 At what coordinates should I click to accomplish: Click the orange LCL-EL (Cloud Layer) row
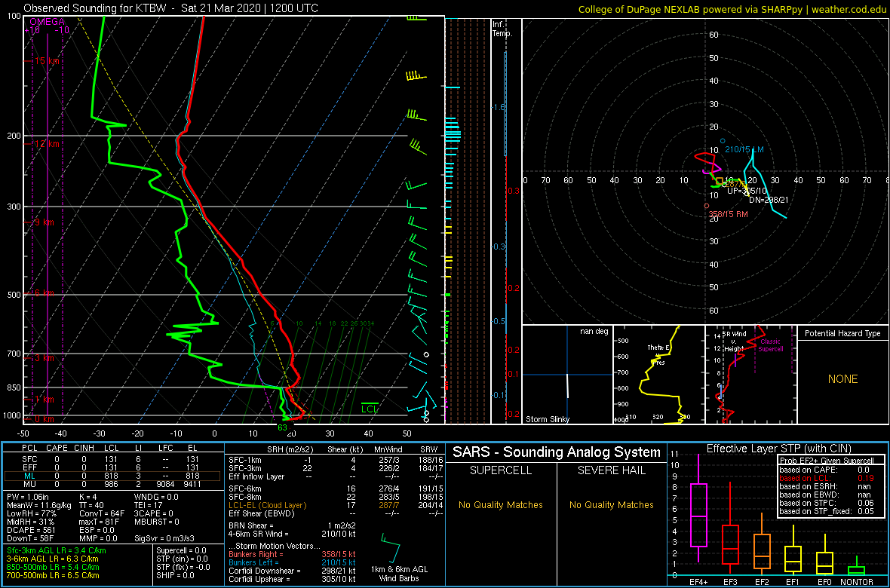pos(336,505)
